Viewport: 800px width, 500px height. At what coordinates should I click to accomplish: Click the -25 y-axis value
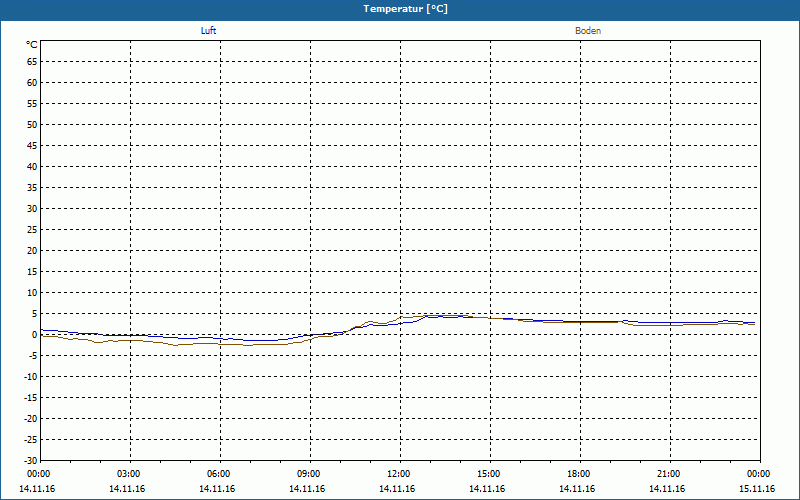(31, 440)
